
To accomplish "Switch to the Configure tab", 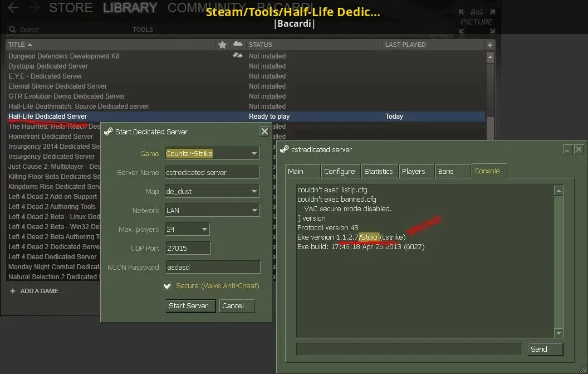I will (340, 171).
